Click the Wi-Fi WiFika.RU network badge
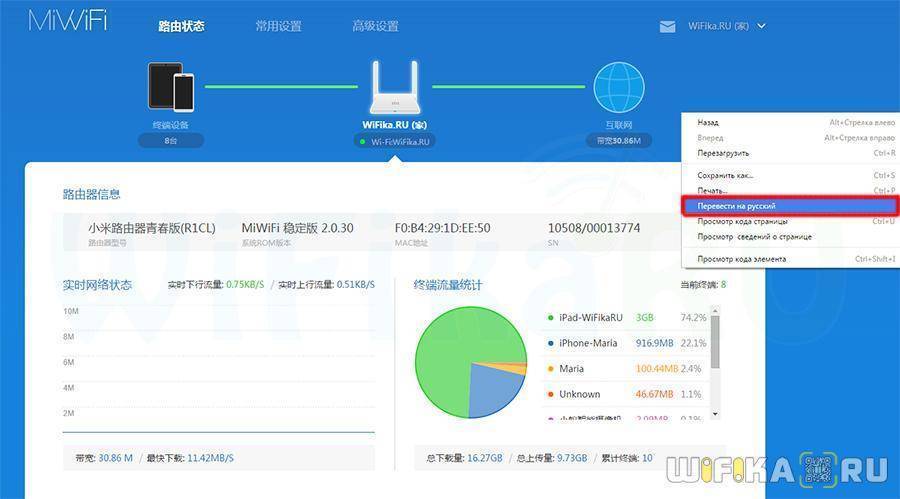 click(x=395, y=142)
